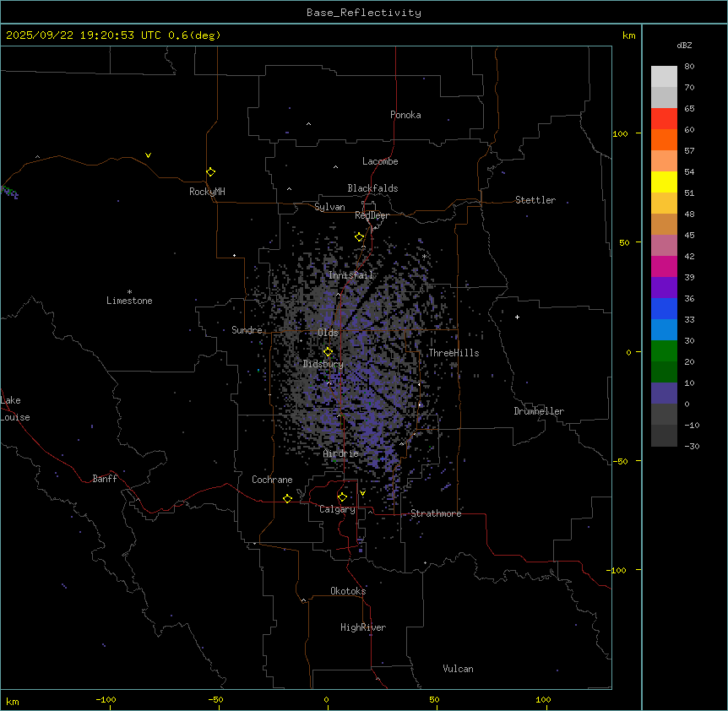
Task: Select the Ponoka city label
Action: (x=405, y=115)
